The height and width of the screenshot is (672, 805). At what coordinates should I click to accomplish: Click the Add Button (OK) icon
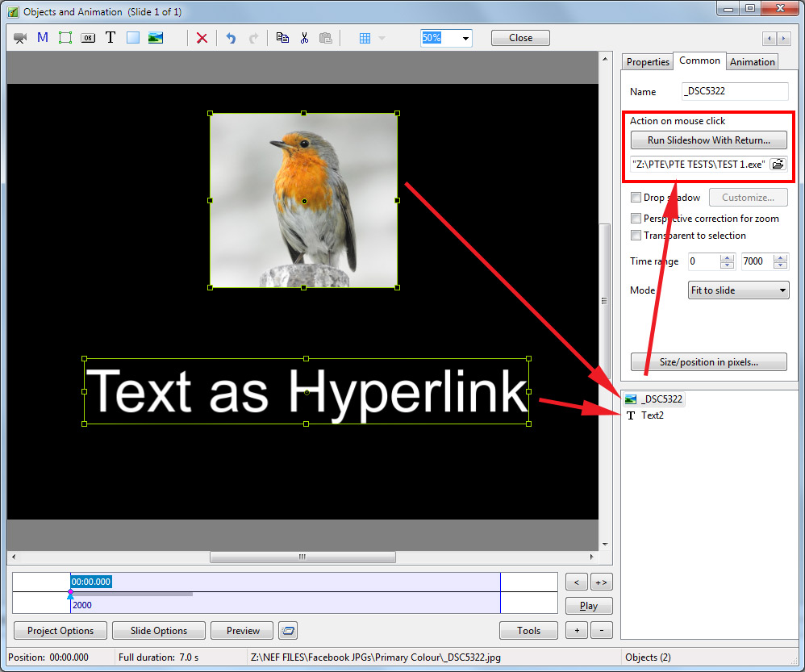[87, 37]
